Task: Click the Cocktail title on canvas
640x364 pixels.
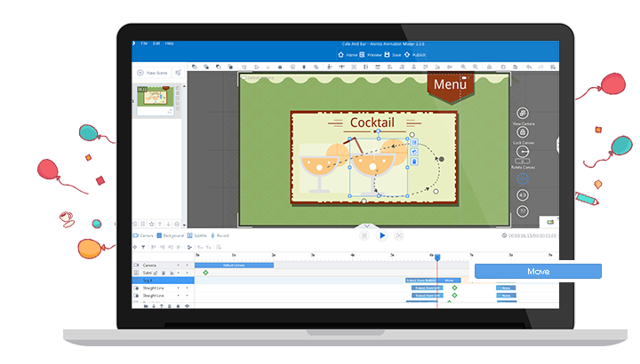Action: click(372, 123)
